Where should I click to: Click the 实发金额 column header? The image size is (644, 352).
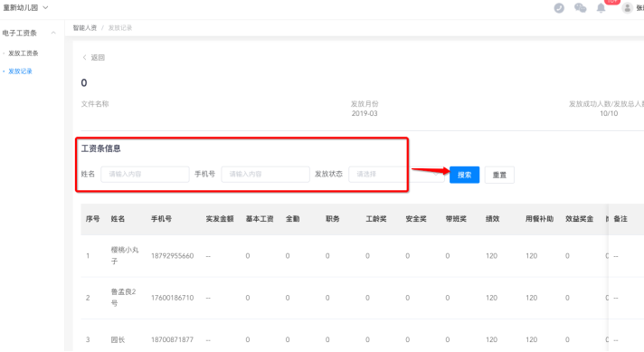click(220, 219)
